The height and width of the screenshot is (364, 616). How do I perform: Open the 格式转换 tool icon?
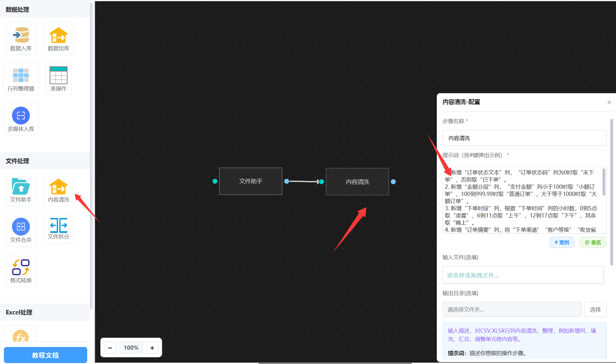[x=21, y=267]
